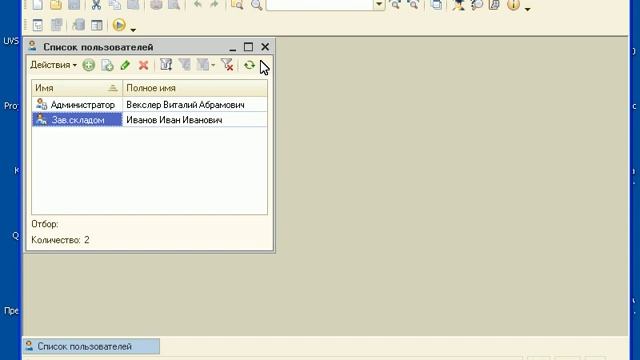Maximize the Список пользователей window
The image size is (640, 360).
tap(248, 47)
